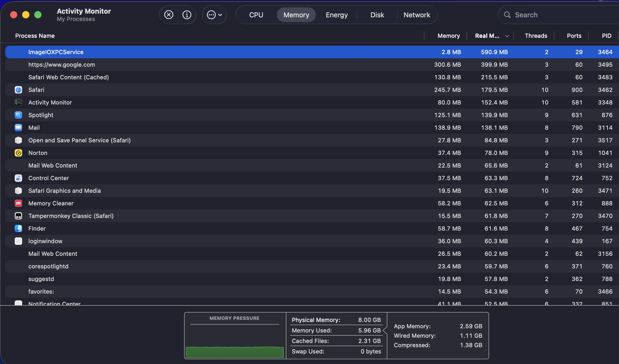Select the Disk tab

[377, 15]
